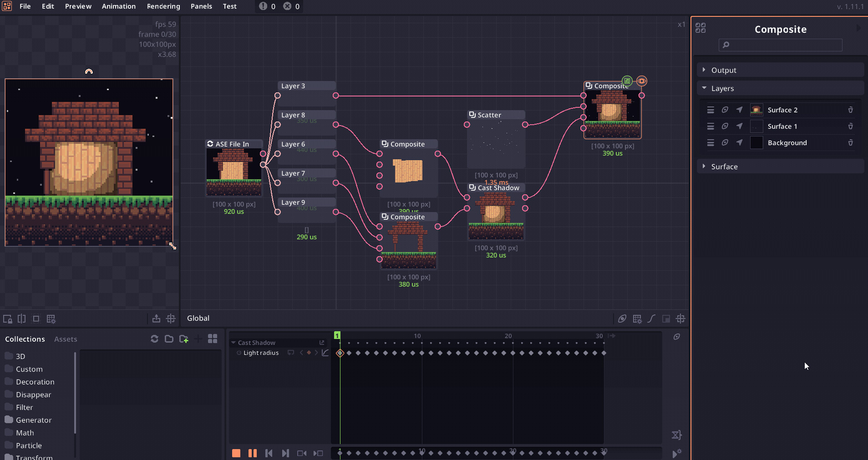Click the Light radius keyframe diamond on frame 1
Viewport: 868px width, 460px height.
340,353
